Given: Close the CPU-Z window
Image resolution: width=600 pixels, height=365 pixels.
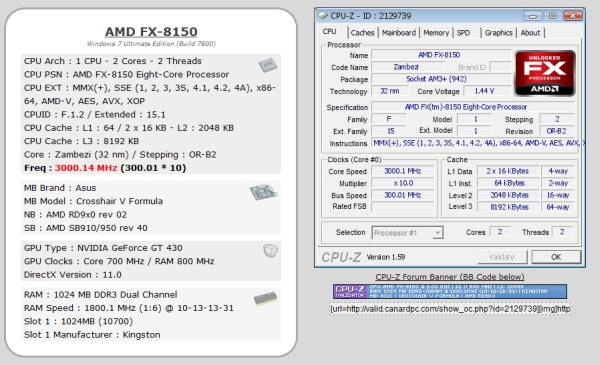Looking at the screenshot, I should click(x=573, y=16).
